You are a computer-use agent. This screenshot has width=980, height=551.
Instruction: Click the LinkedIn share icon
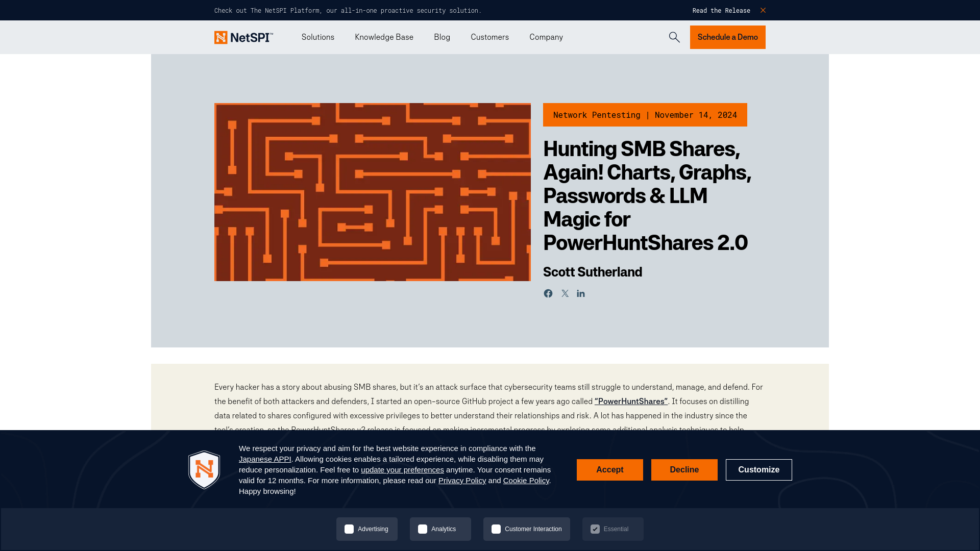pos(580,293)
